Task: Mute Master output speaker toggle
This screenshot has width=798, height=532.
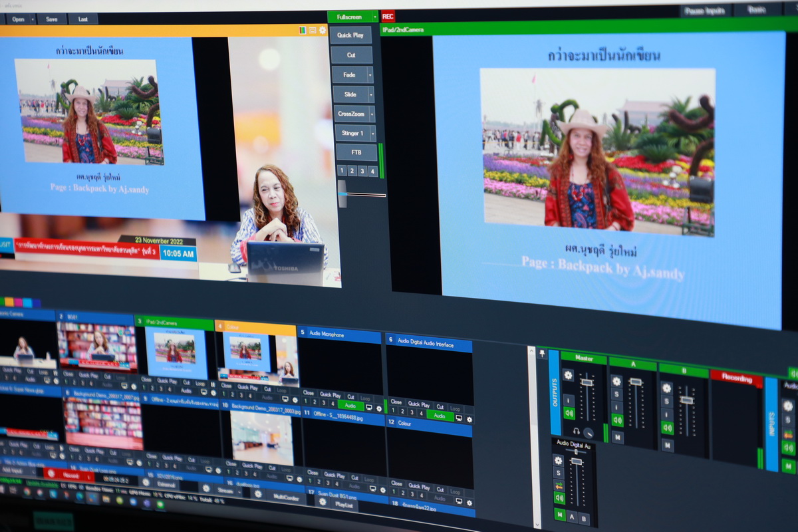Action: [569, 413]
